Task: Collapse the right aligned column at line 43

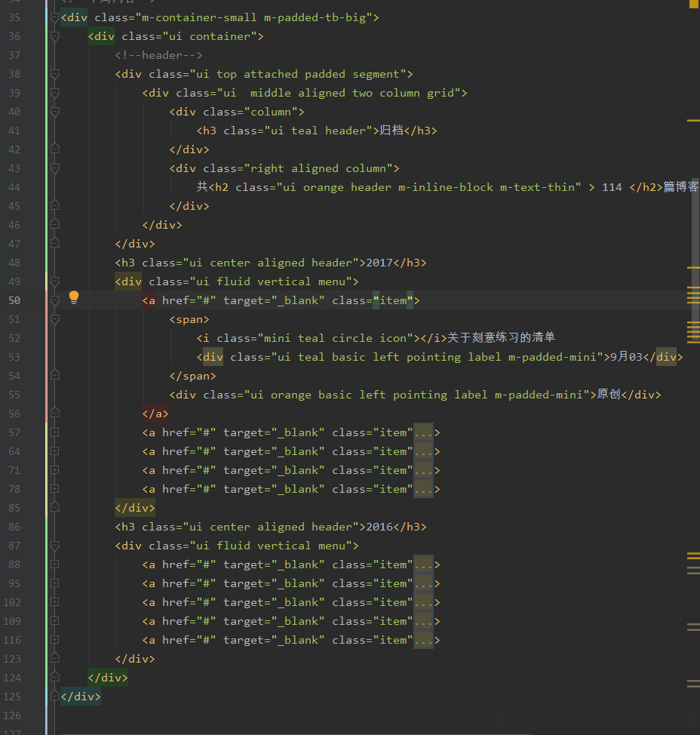Action: point(55,168)
